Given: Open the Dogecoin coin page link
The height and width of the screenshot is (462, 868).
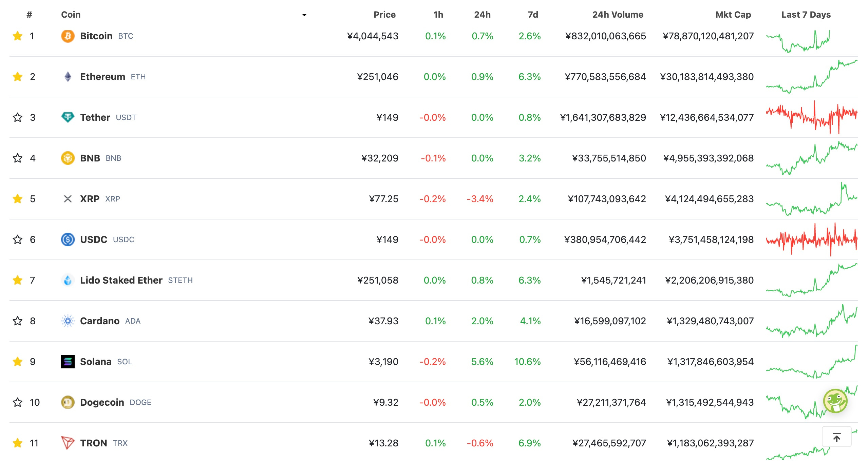Looking at the screenshot, I should click(x=102, y=402).
